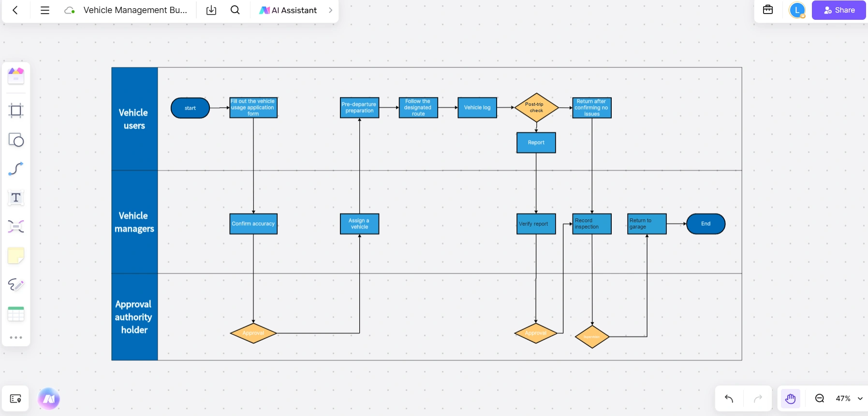Select the Shapes tool
The height and width of the screenshot is (416, 868).
click(x=16, y=140)
